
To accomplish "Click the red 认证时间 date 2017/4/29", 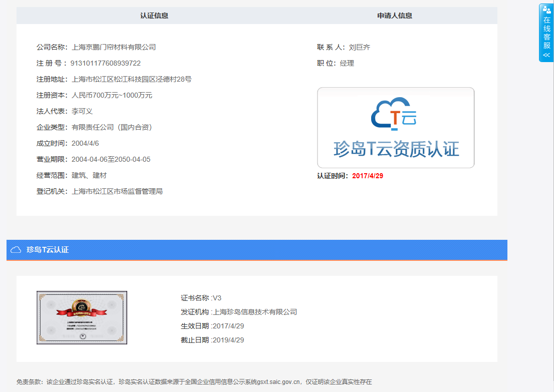I will 368,176.
